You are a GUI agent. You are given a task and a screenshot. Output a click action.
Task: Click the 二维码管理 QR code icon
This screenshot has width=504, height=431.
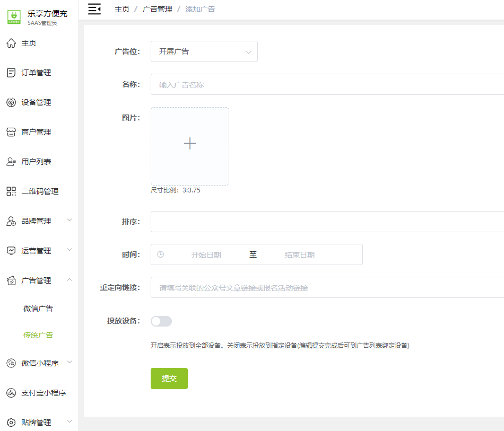(11, 191)
